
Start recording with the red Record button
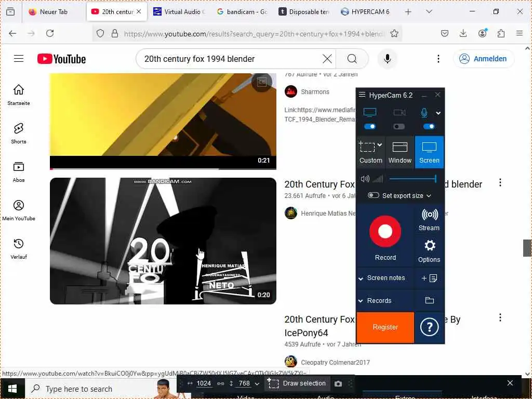point(385,231)
